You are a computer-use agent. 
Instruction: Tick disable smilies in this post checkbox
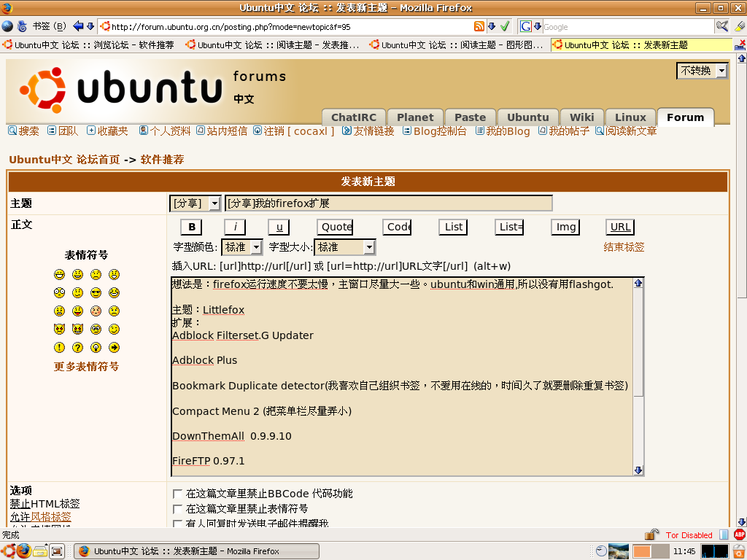point(178,509)
